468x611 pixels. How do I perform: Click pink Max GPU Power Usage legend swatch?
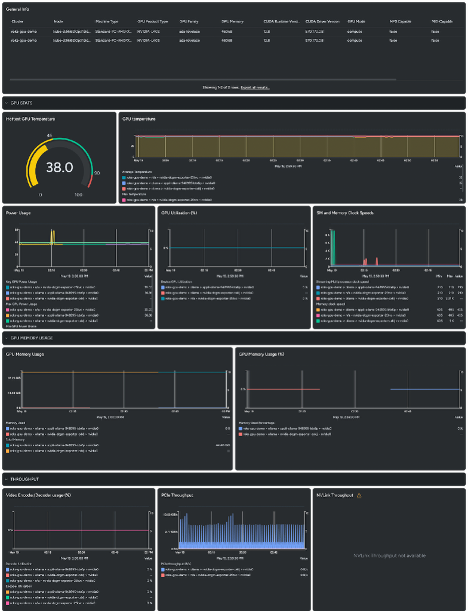click(x=8, y=310)
